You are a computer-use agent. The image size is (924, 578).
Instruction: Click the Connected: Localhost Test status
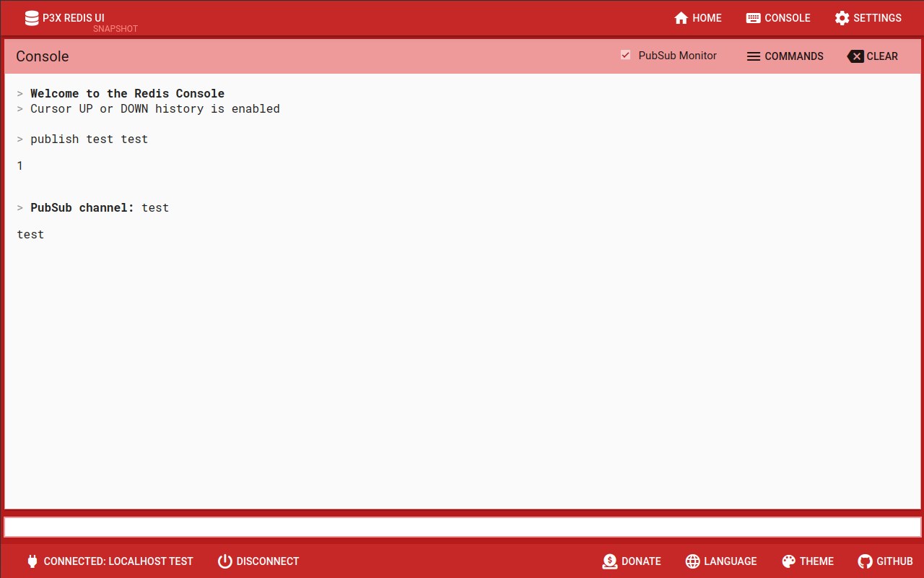pyautogui.click(x=110, y=561)
